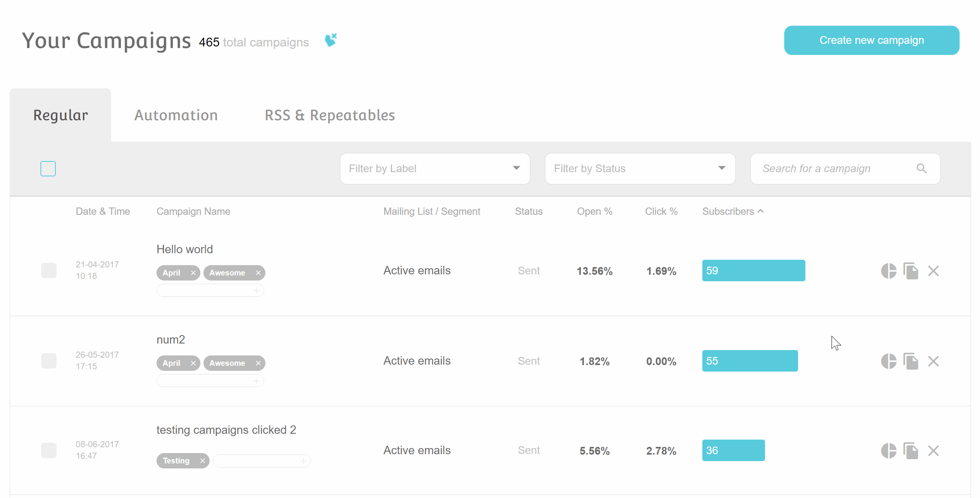Screen dimensions: 980x498
Task: Toggle the select all campaigns checkbox
Action: pos(48,168)
